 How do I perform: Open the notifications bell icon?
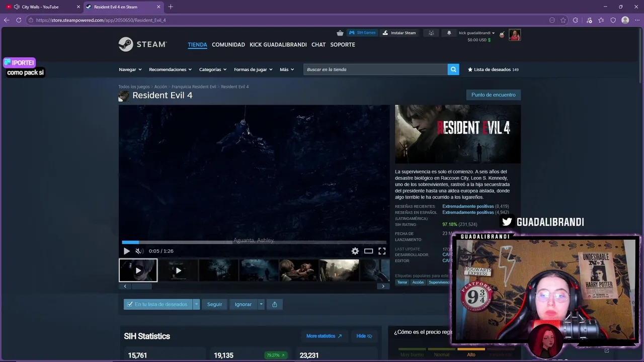[449, 33]
